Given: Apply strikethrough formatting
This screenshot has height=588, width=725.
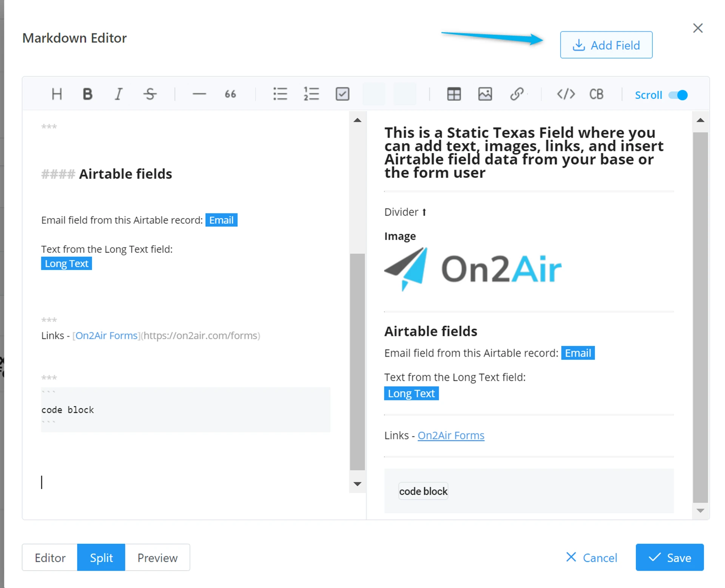Looking at the screenshot, I should tap(150, 94).
